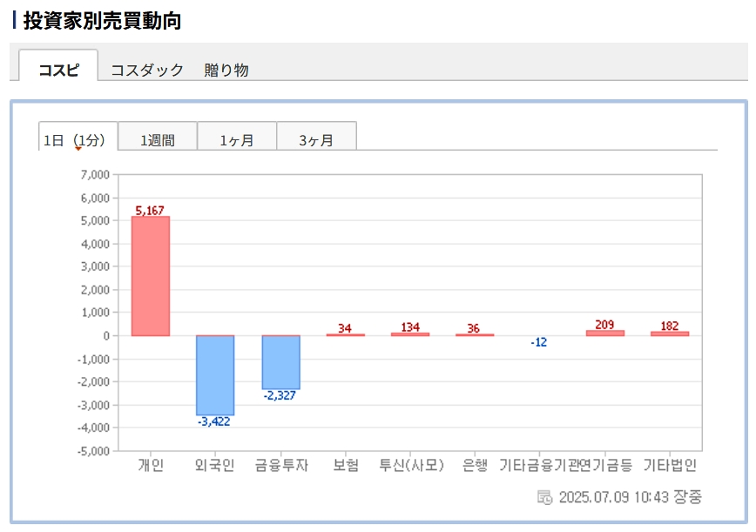View the 3ヶ月 period chart

tap(316, 139)
